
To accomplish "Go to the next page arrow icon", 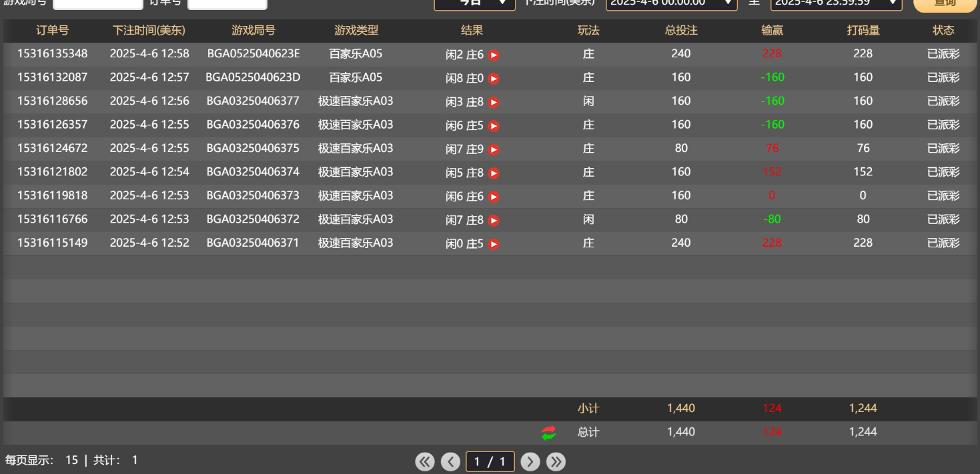I will 530,461.
